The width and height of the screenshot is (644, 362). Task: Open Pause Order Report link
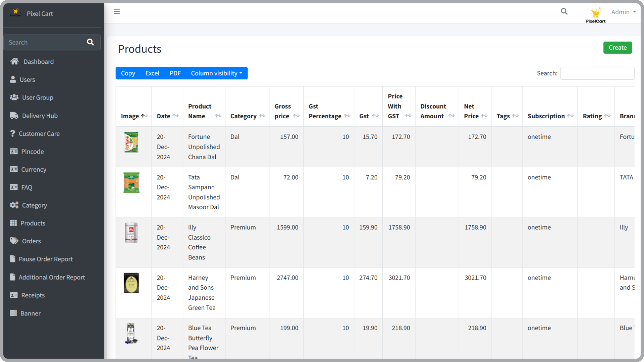[46, 259]
